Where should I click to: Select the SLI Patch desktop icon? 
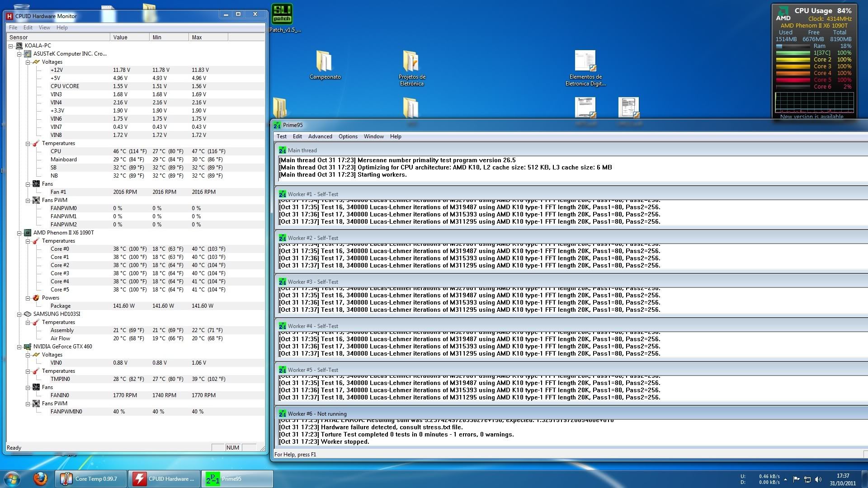point(283,14)
